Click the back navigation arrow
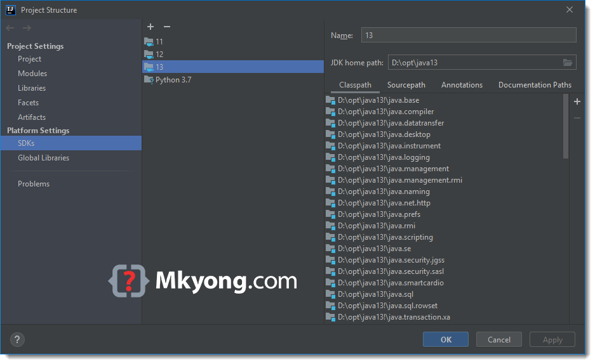The height and width of the screenshot is (364, 595). click(10, 28)
